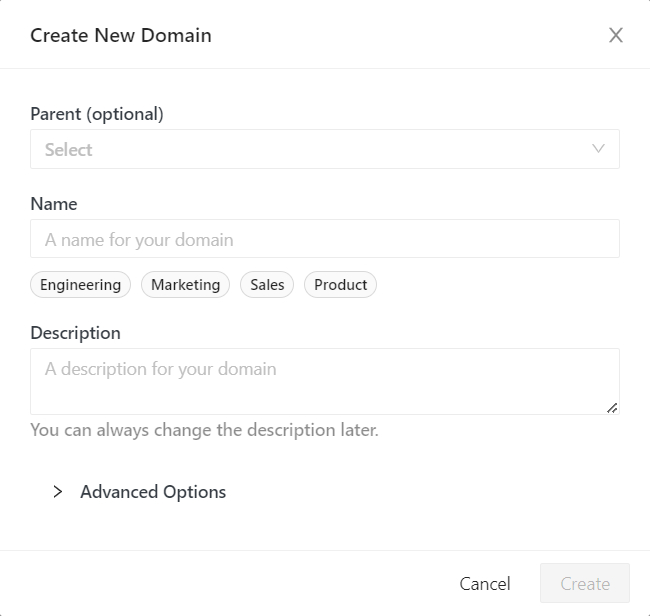The image size is (650, 616).
Task: Click the "Parent (optional)" label
Action: [x=97, y=114]
